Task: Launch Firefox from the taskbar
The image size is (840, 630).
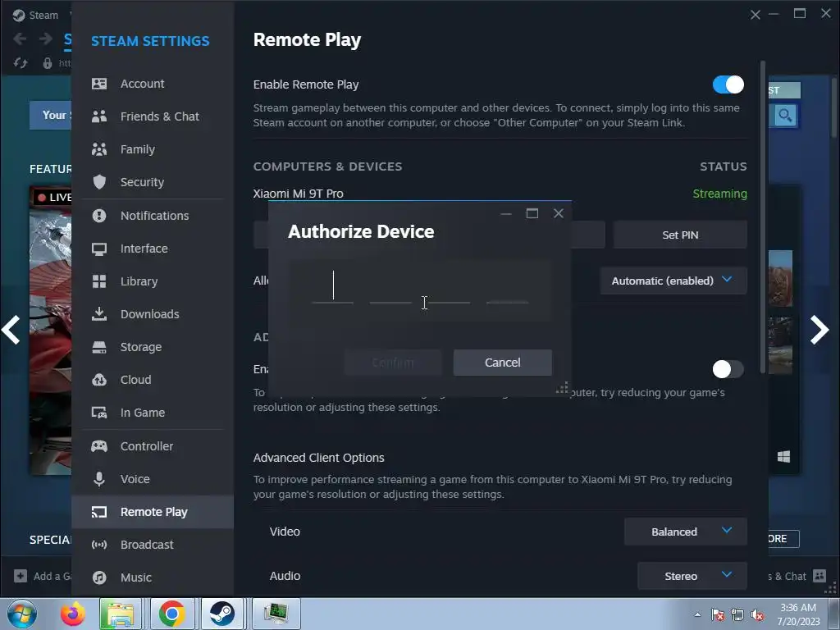Action: (72, 614)
